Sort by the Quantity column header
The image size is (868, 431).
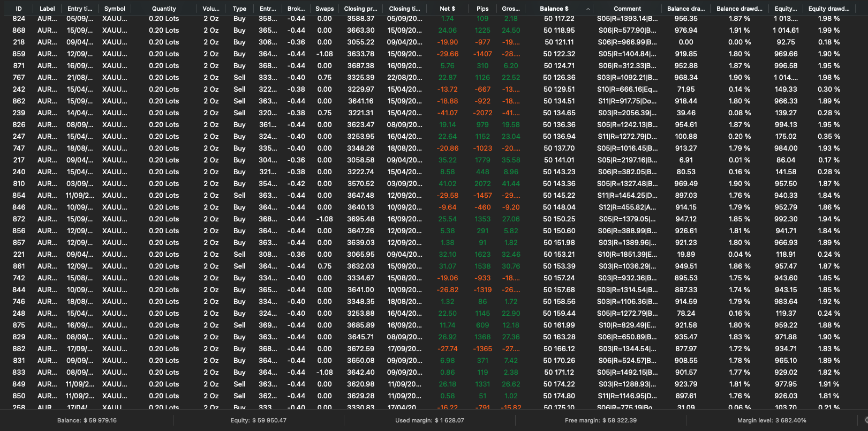click(164, 9)
